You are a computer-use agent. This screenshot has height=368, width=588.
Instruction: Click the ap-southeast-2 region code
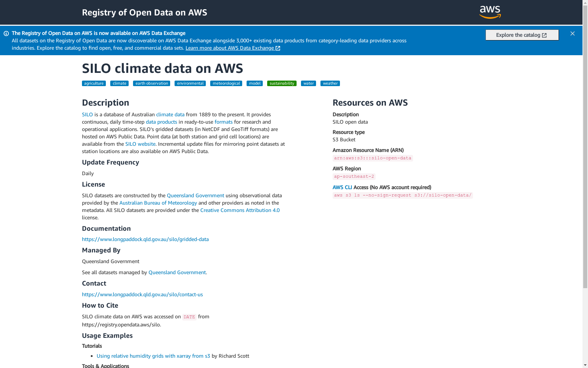coord(354,177)
